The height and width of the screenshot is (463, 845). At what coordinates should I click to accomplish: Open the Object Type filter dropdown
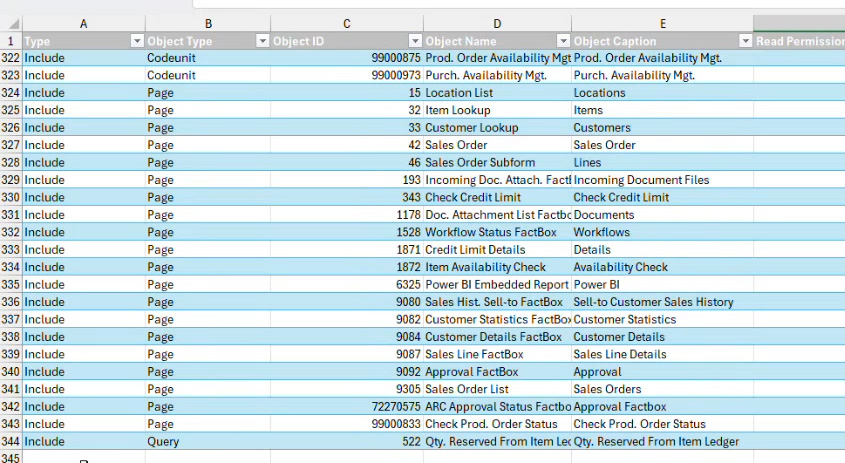coord(262,41)
